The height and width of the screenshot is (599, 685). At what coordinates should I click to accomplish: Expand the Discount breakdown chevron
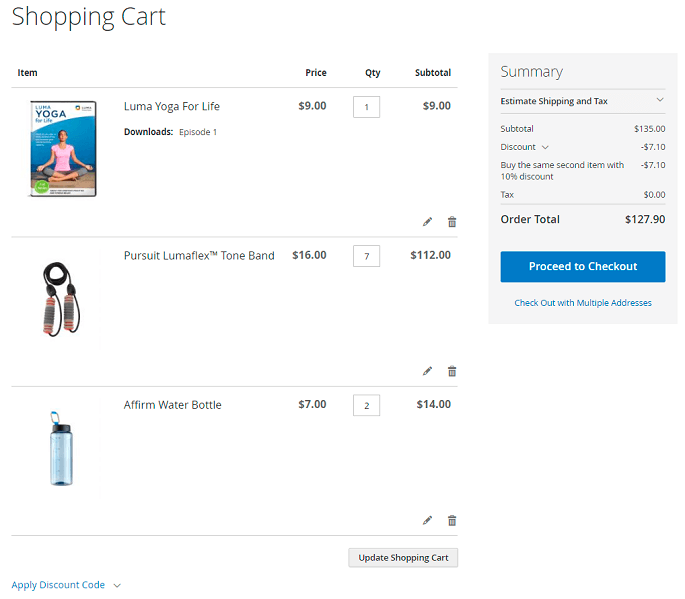tap(545, 147)
